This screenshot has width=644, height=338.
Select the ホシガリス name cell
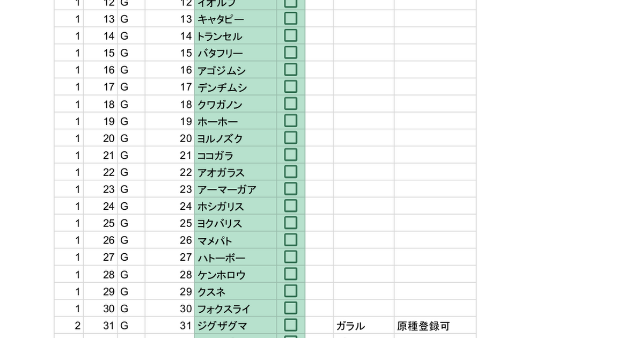(235, 207)
